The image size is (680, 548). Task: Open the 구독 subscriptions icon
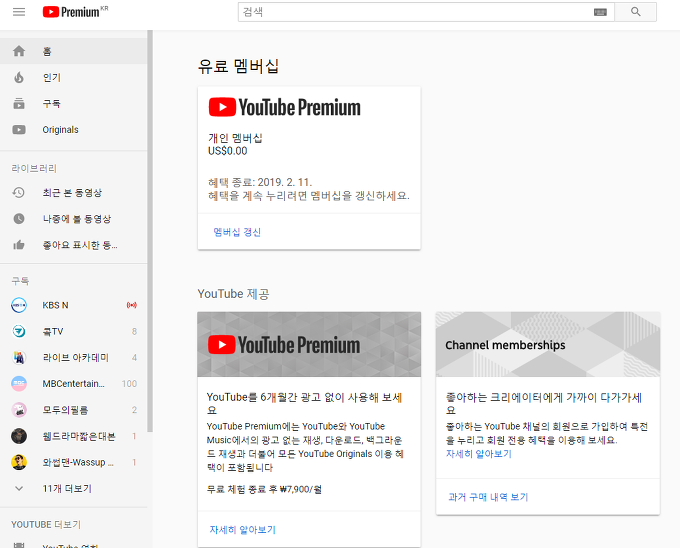click(19, 104)
